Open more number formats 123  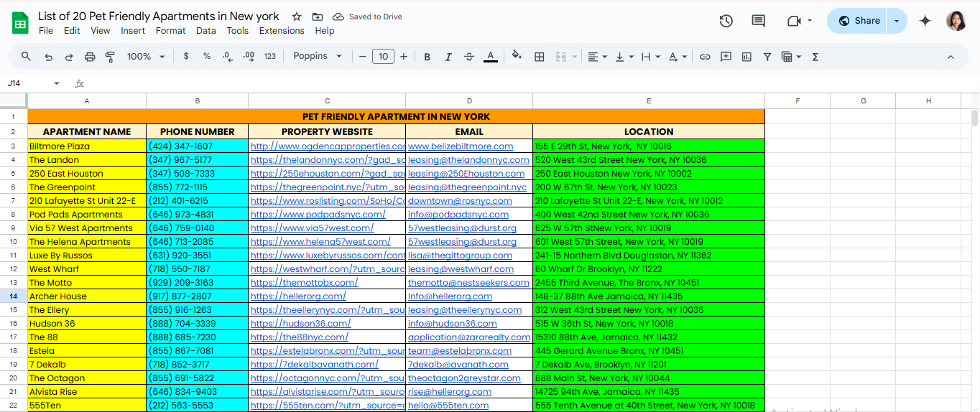[x=270, y=56]
